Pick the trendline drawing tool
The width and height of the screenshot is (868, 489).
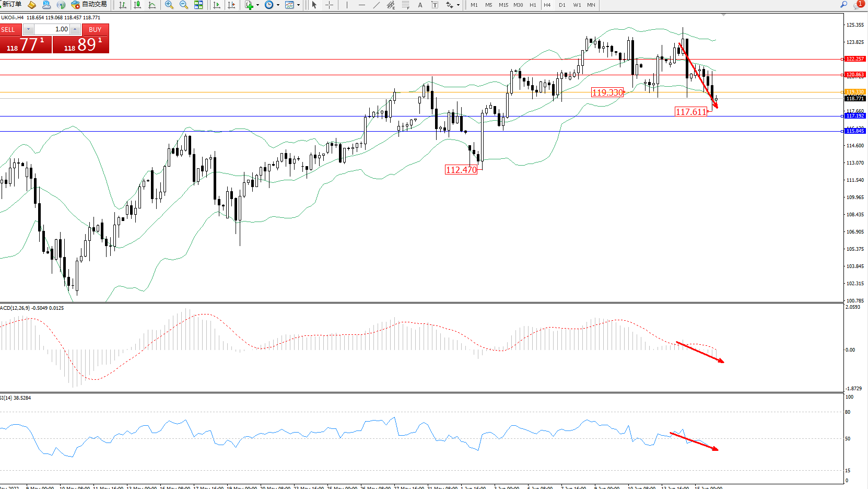pos(377,5)
